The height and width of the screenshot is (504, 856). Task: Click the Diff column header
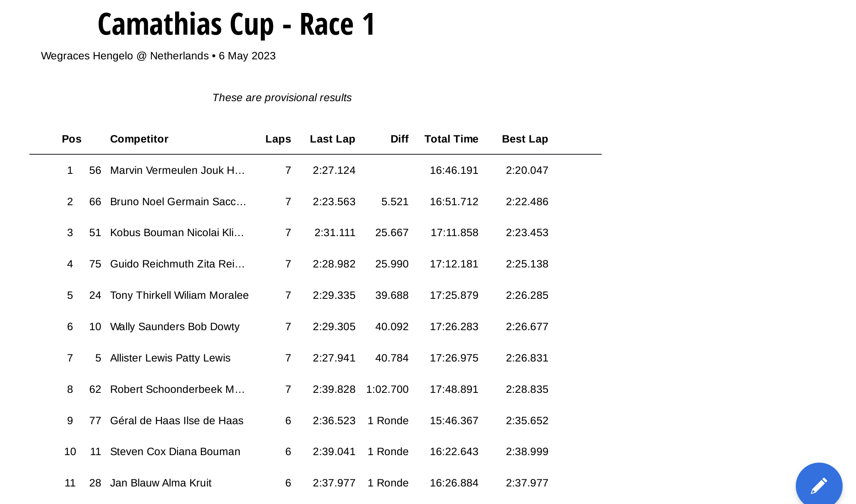[x=399, y=139]
